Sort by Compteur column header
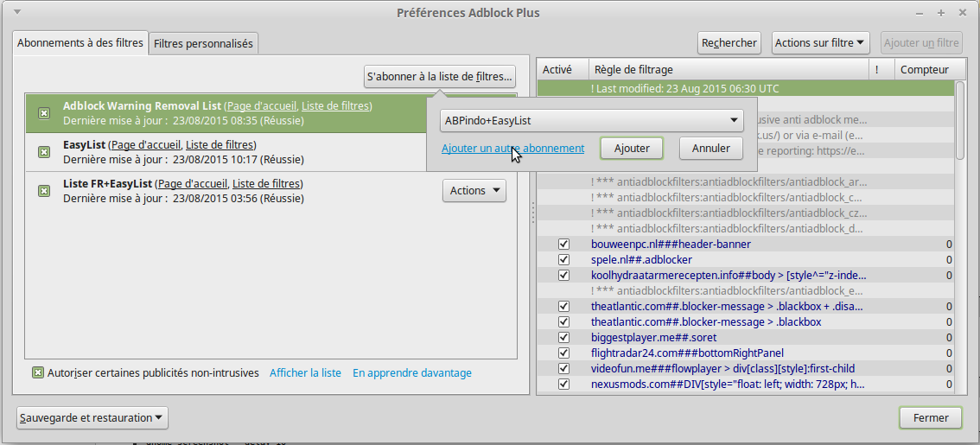Image resolution: width=980 pixels, height=445 pixels. tap(925, 70)
